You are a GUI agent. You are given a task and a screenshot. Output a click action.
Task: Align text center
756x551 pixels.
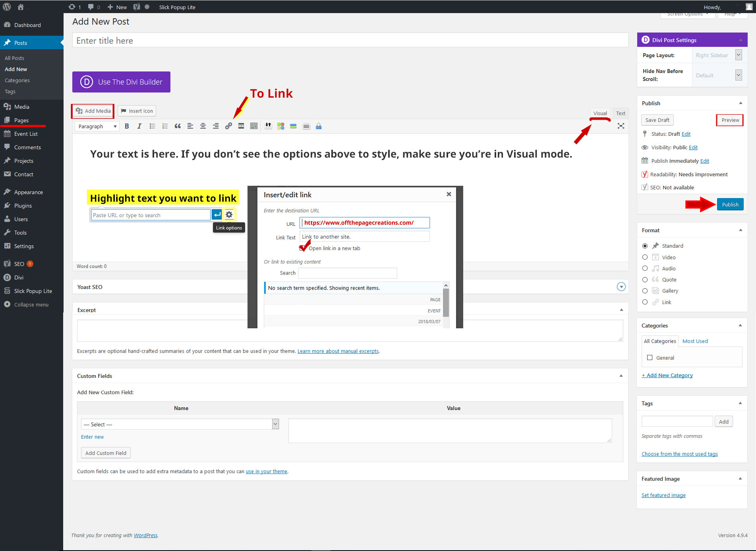(203, 126)
